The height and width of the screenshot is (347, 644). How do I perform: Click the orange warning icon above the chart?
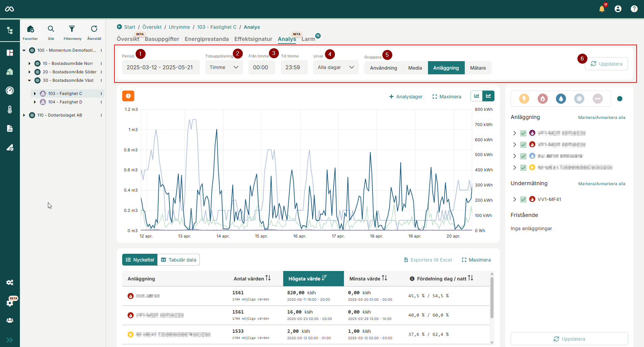click(x=128, y=96)
